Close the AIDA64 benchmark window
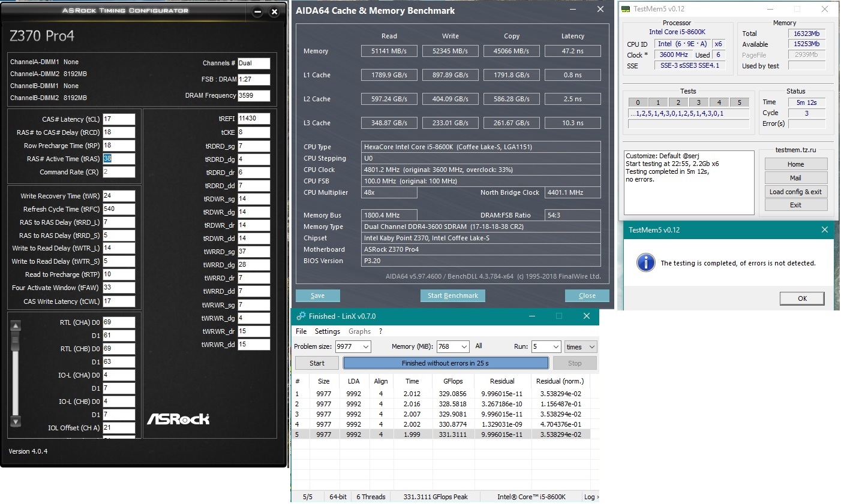The height and width of the screenshot is (504, 841). 600,10
